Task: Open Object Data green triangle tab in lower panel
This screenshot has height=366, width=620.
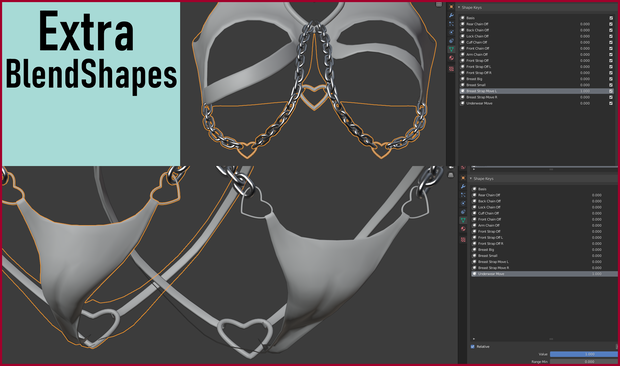Action: (463, 220)
